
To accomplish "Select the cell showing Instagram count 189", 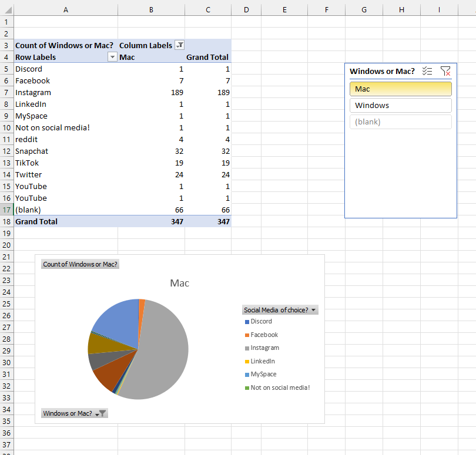I will coord(151,92).
